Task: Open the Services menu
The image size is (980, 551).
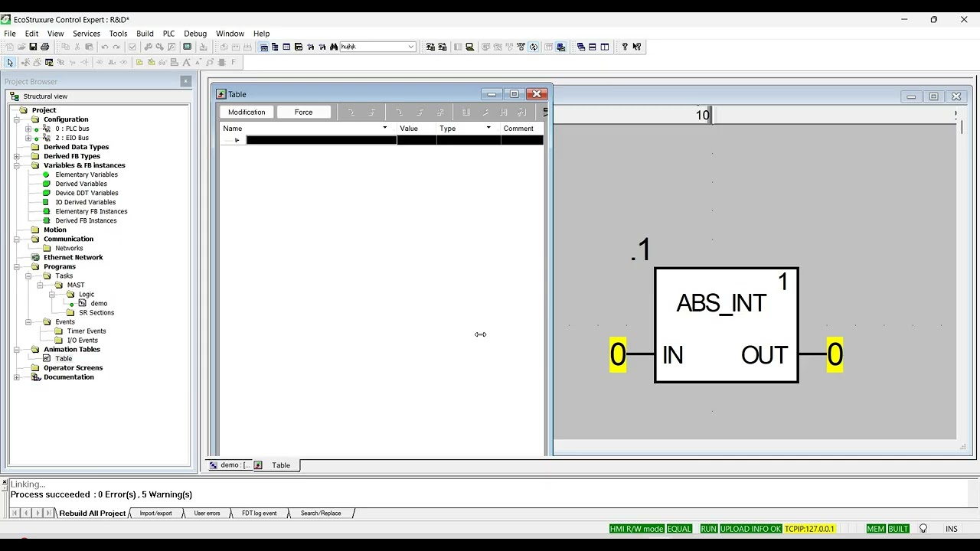Action: (87, 34)
